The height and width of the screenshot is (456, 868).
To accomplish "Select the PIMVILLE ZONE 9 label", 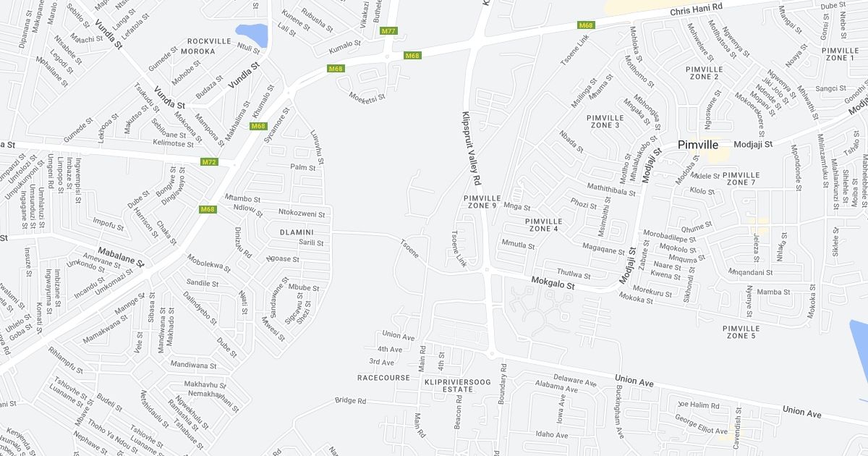I will click(x=481, y=201).
